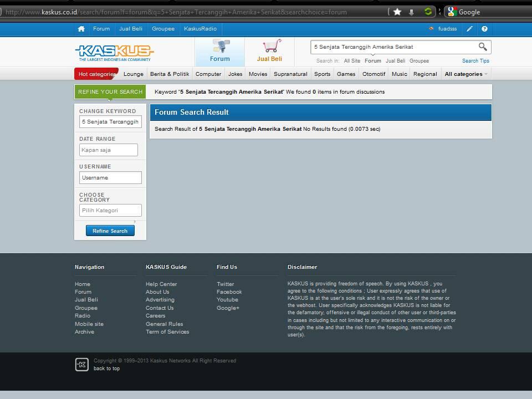The height and width of the screenshot is (399, 532).
Task: Select Jual Beli in top navigation bar
Action: click(x=131, y=29)
